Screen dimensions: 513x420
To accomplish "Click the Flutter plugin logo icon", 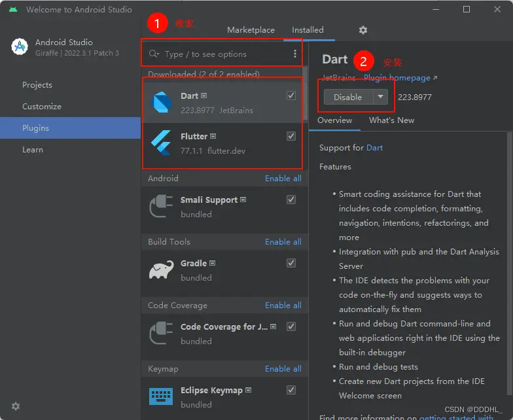I will point(161,143).
